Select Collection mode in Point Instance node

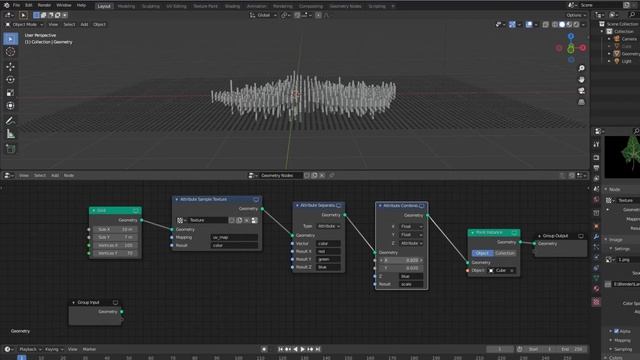(505, 253)
